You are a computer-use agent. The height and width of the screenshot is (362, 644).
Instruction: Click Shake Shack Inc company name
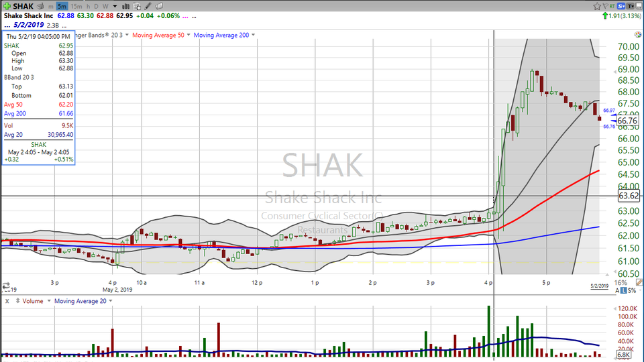[x=28, y=15]
